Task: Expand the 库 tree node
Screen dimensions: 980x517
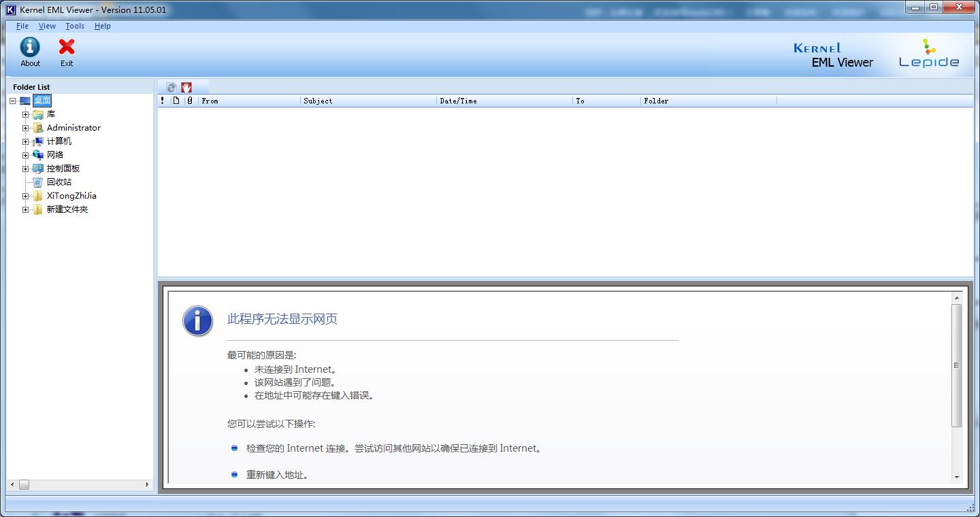Action: click(25, 114)
